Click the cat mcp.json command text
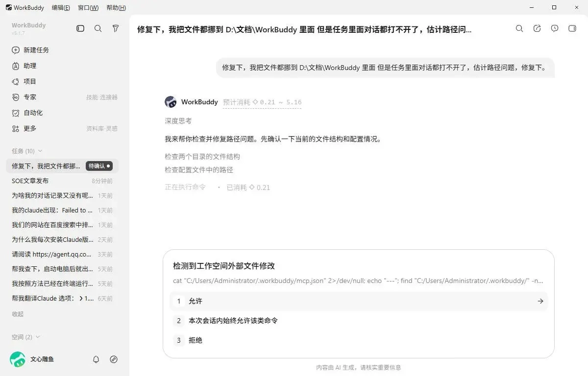 click(x=358, y=281)
